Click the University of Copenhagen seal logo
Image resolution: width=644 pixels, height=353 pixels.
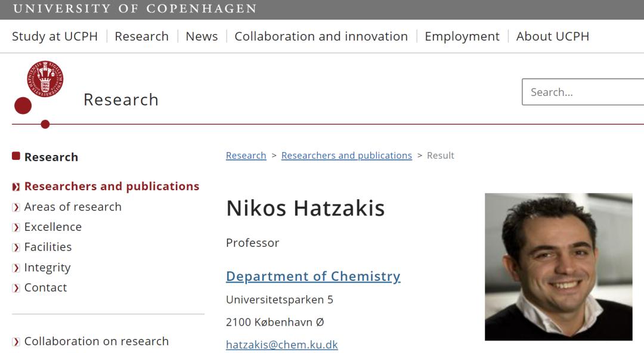(45, 79)
